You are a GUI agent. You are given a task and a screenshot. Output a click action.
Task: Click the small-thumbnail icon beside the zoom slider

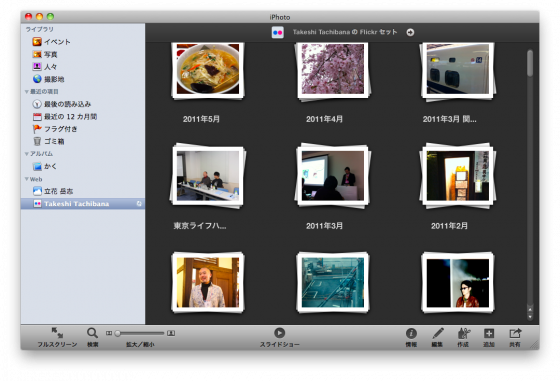(x=109, y=333)
